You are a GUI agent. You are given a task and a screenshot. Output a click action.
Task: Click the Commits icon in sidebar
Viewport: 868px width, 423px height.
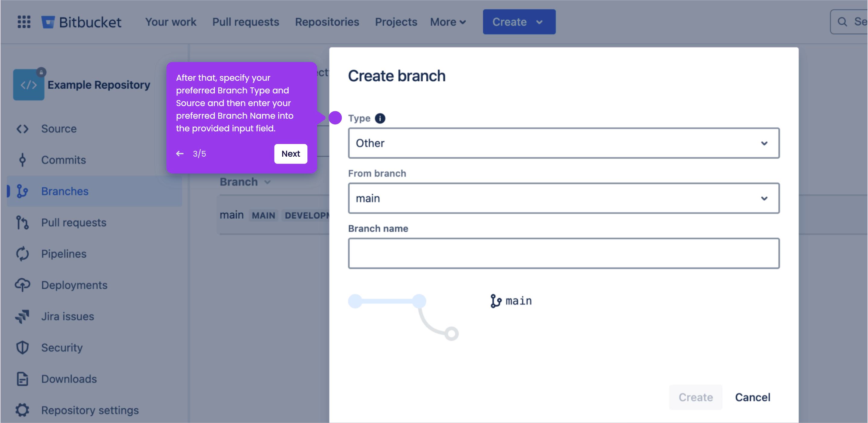(23, 160)
